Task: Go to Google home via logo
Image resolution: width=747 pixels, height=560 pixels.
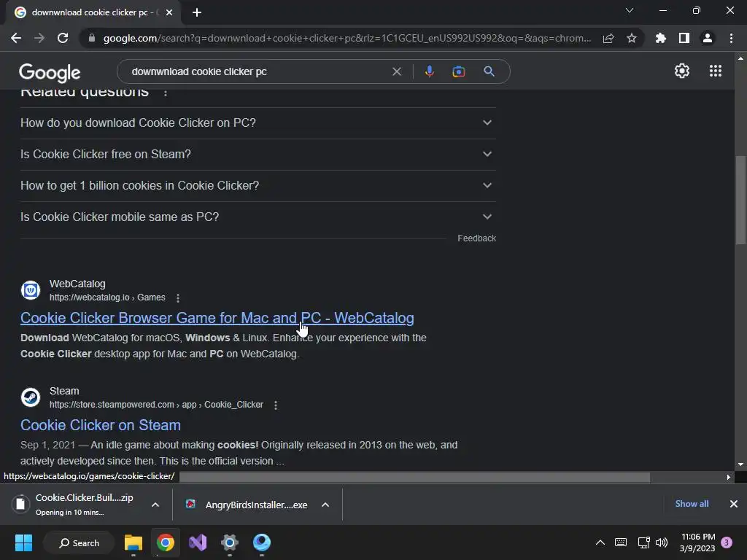Action: coord(50,72)
